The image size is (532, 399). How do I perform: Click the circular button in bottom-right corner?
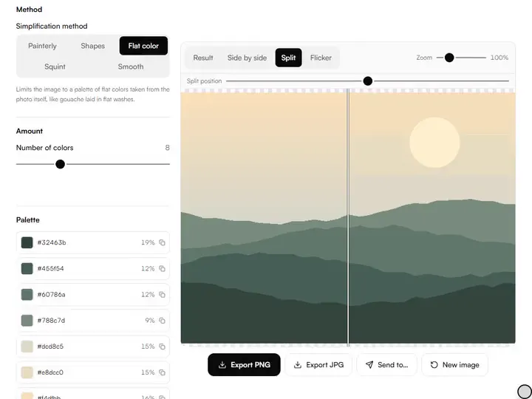[524, 392]
